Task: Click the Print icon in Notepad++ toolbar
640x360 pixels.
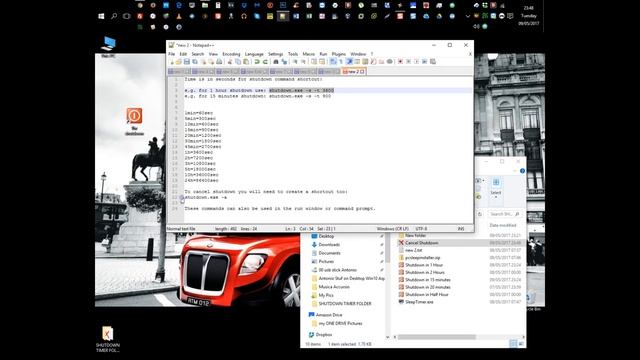Action: [219, 62]
